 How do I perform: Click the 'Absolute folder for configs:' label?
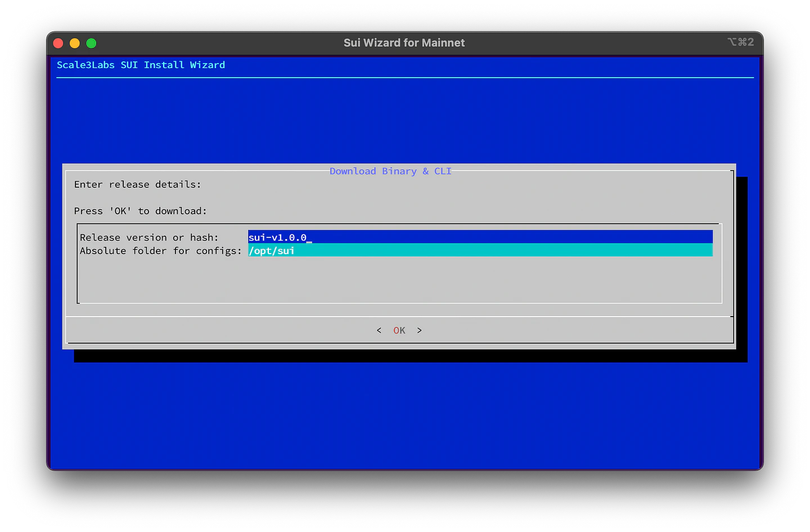click(161, 251)
